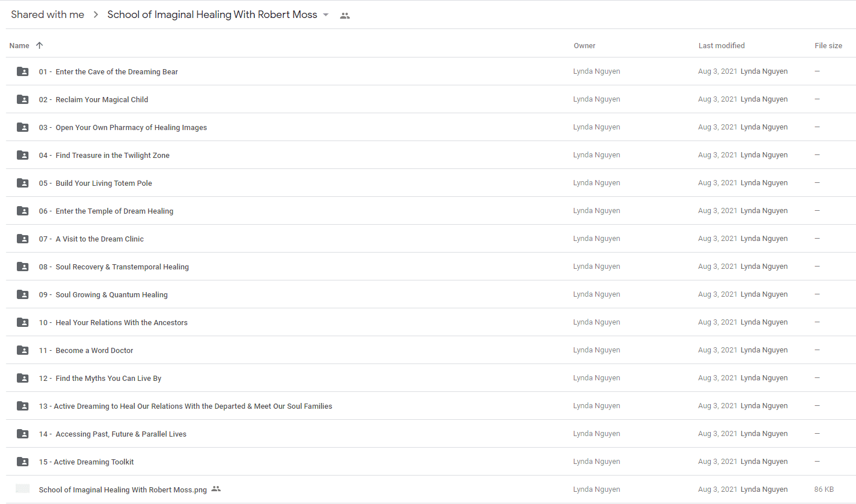Click the Aug 3, 2021 date in the 07 - A Visit to the Dream Clinic row
856x504 pixels.
coord(718,238)
